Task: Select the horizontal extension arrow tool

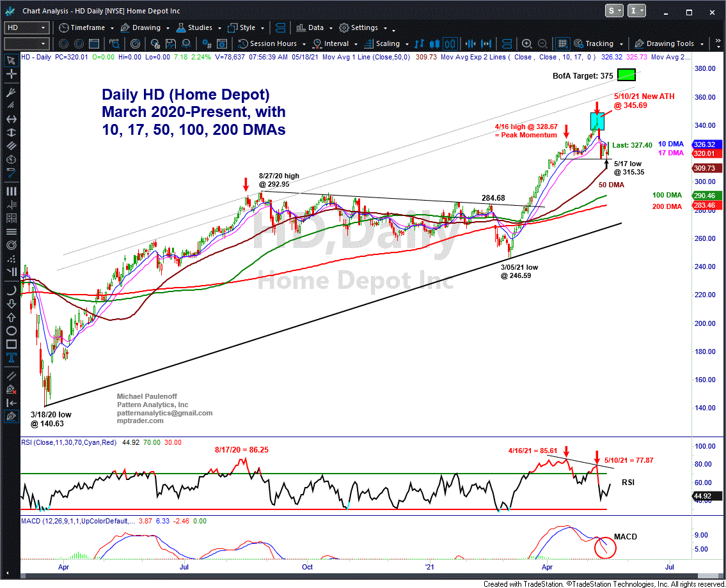Action: coord(11,119)
